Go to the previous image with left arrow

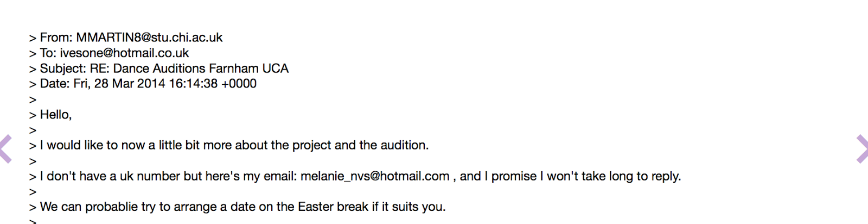6,149
